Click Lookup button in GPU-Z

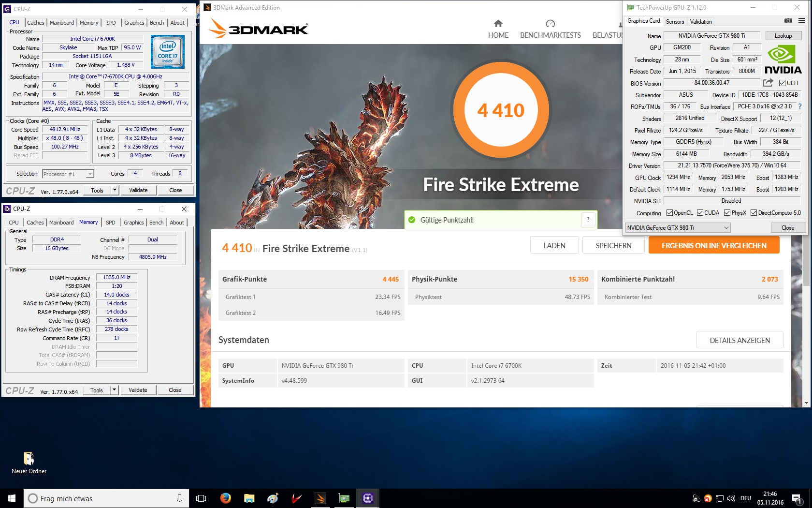783,36
